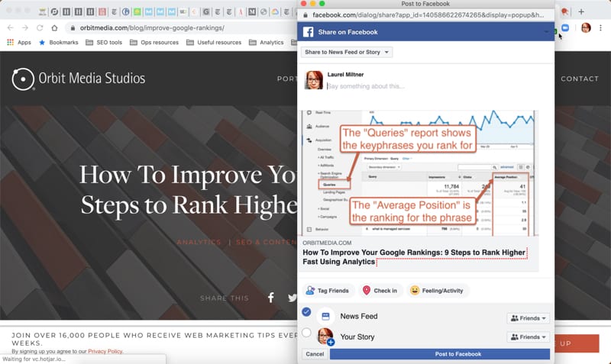
Task: Click the Cancel button in share dialog
Action: pos(315,354)
